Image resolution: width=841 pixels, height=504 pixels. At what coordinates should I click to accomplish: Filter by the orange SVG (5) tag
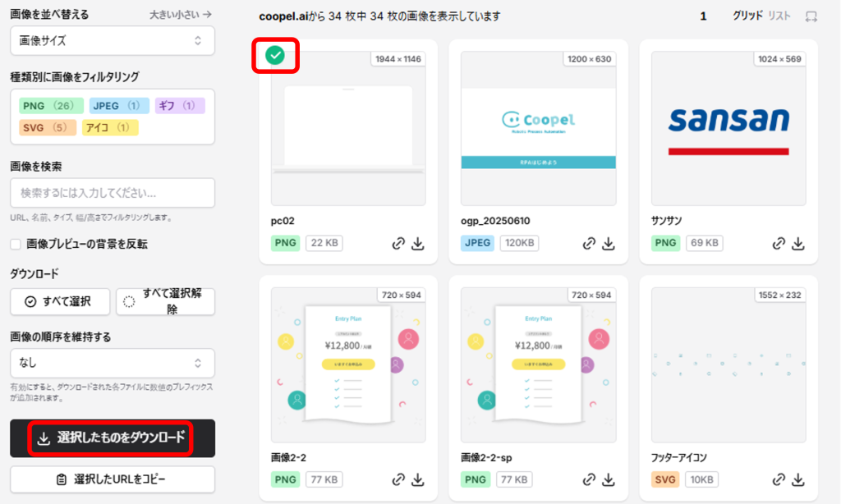click(x=47, y=127)
